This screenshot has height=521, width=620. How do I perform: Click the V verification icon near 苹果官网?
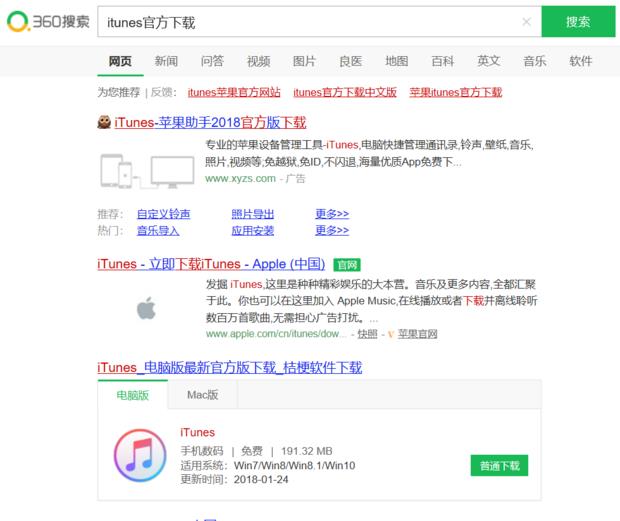tap(391, 334)
